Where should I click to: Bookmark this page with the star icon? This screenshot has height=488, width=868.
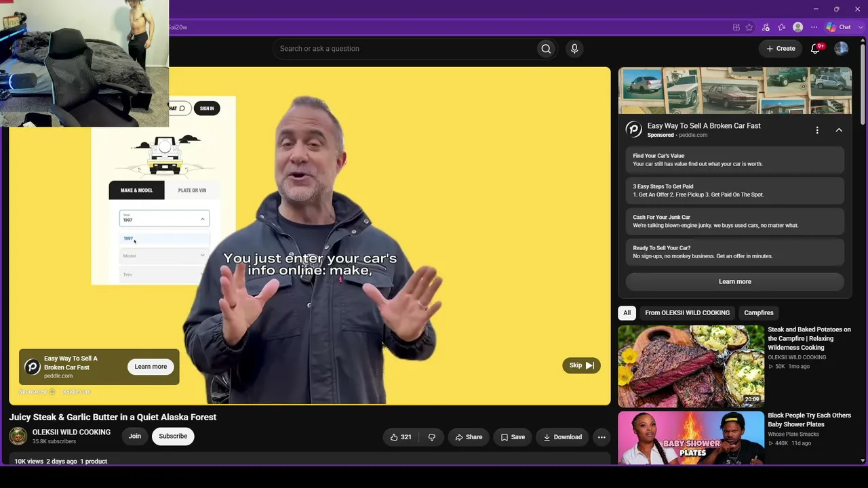click(749, 27)
